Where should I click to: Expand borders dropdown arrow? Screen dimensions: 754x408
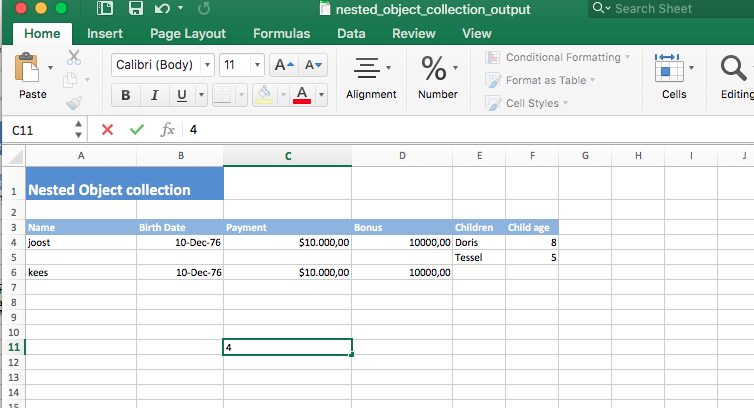(241, 95)
